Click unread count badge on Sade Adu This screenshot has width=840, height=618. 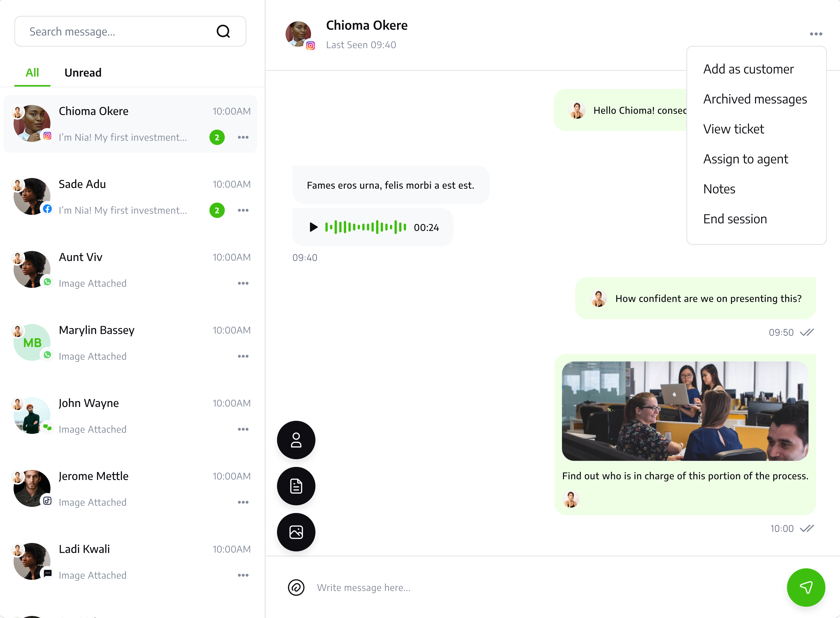tap(217, 210)
